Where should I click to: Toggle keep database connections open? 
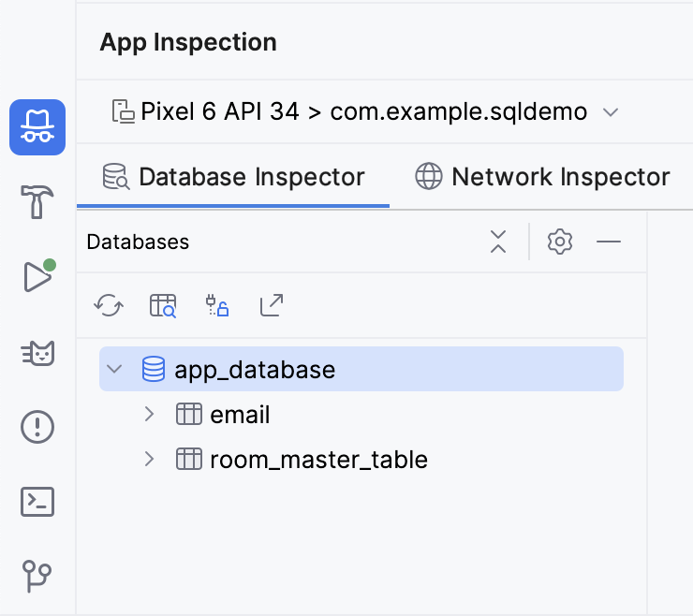tap(217, 305)
